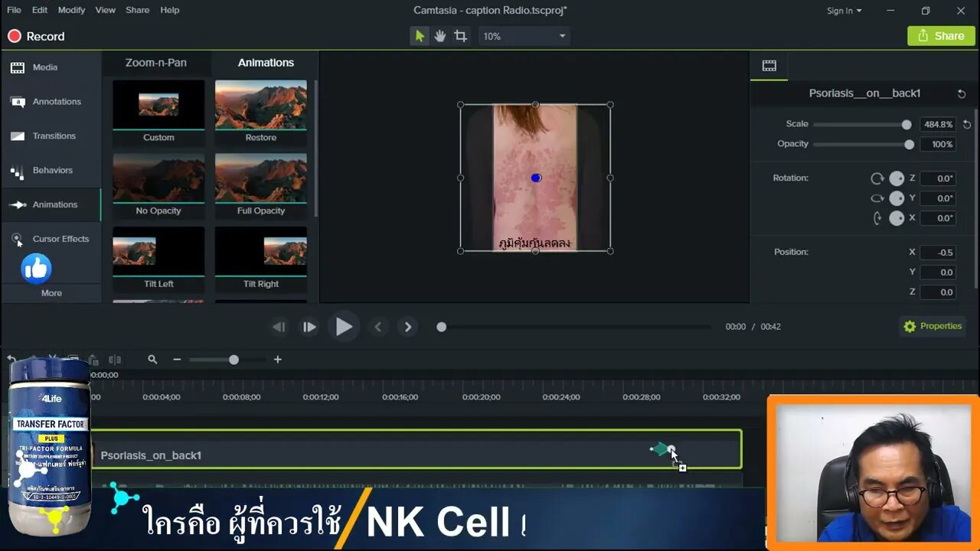Open the Help menu
980x551 pixels.
170,10
